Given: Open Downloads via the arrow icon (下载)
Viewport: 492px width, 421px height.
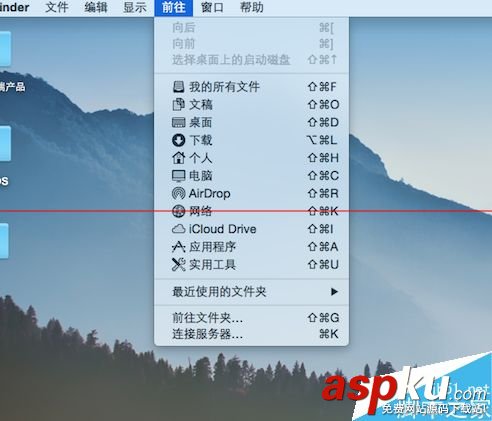Looking at the screenshot, I should (x=178, y=140).
